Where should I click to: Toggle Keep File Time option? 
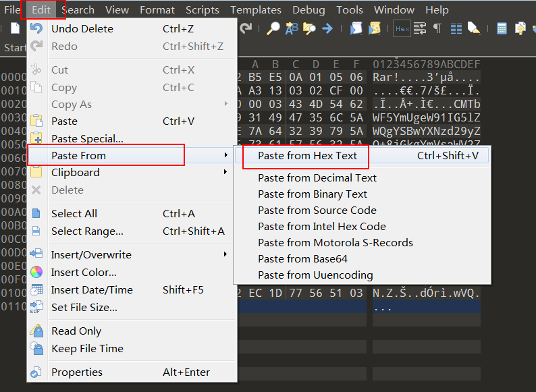(x=132, y=348)
